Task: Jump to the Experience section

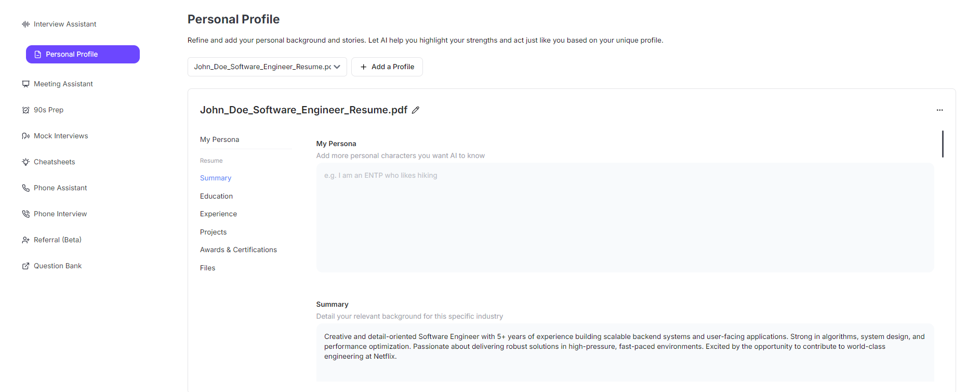Action: [218, 214]
